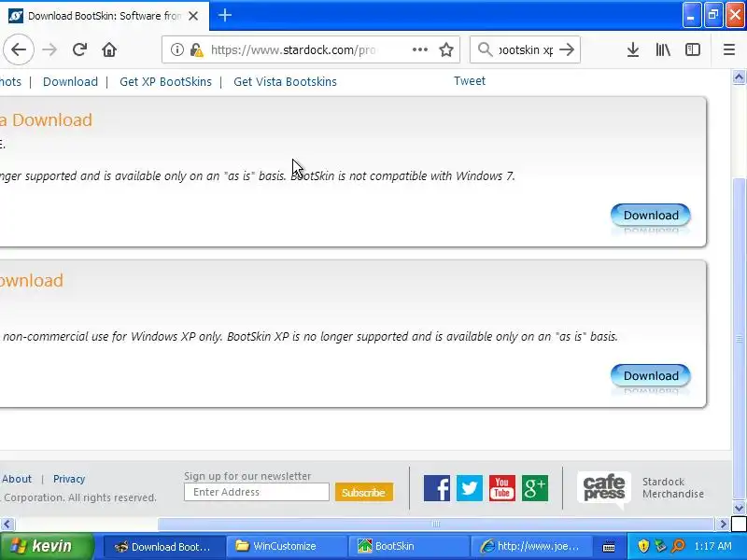Open a new tab with plus
The image size is (747, 560).
click(x=225, y=15)
